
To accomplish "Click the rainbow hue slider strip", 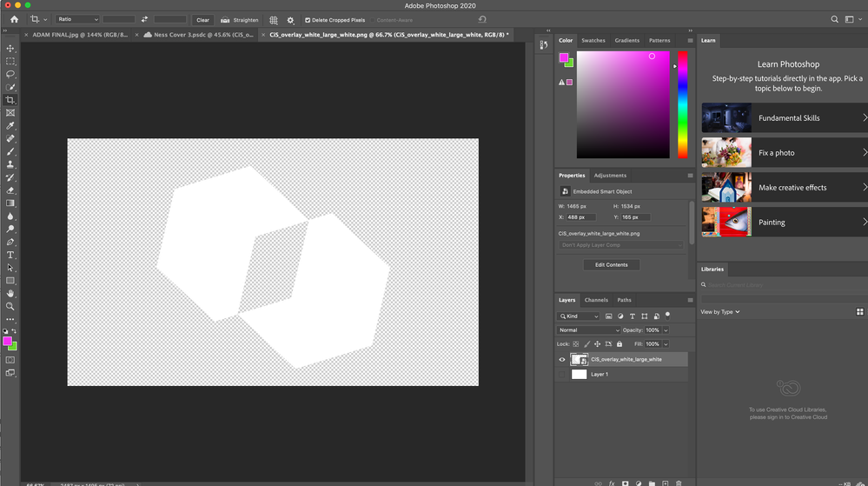I will (x=682, y=104).
